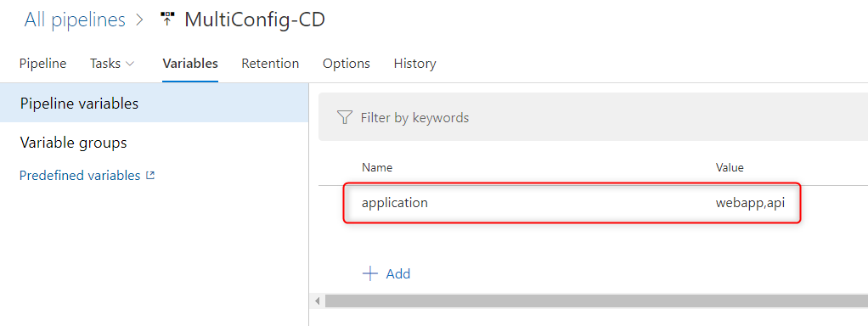The width and height of the screenshot is (868, 326).
Task: View the History tab
Action: click(x=414, y=64)
